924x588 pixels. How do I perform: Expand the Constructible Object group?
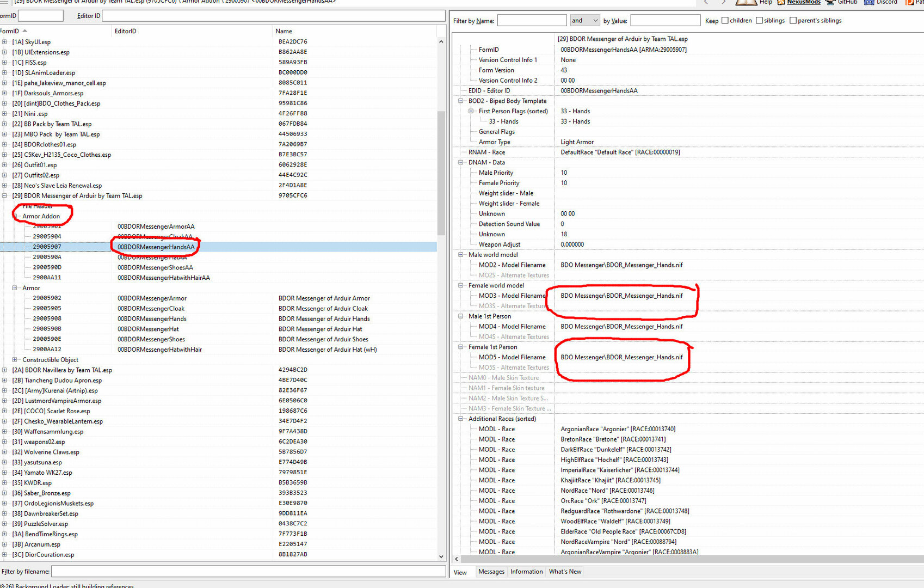click(x=15, y=359)
